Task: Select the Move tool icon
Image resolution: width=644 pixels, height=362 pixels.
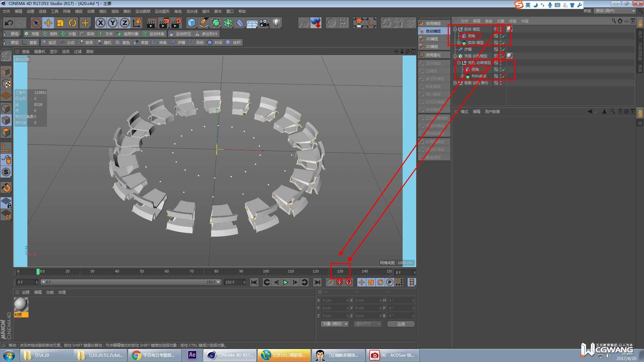Action: tap(48, 23)
